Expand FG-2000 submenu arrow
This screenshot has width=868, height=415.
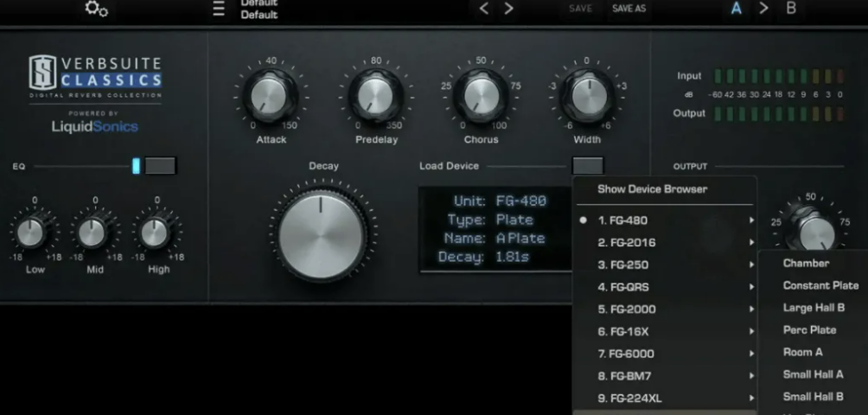pos(751,310)
